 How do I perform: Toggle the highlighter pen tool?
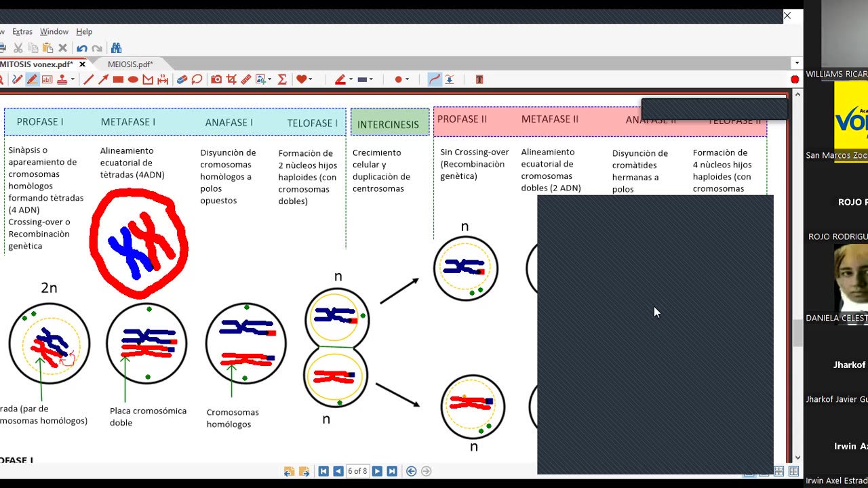32,79
